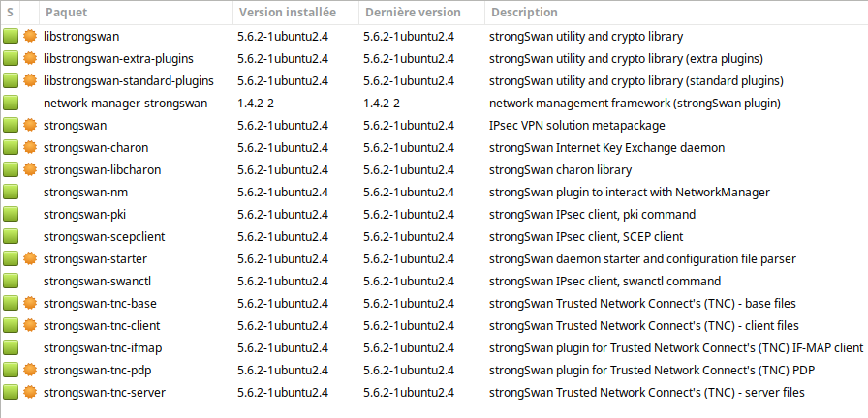The width and height of the screenshot is (868, 418).
Task: Click the orange icon next to strongswan-tnc-server
Action: 30,393
